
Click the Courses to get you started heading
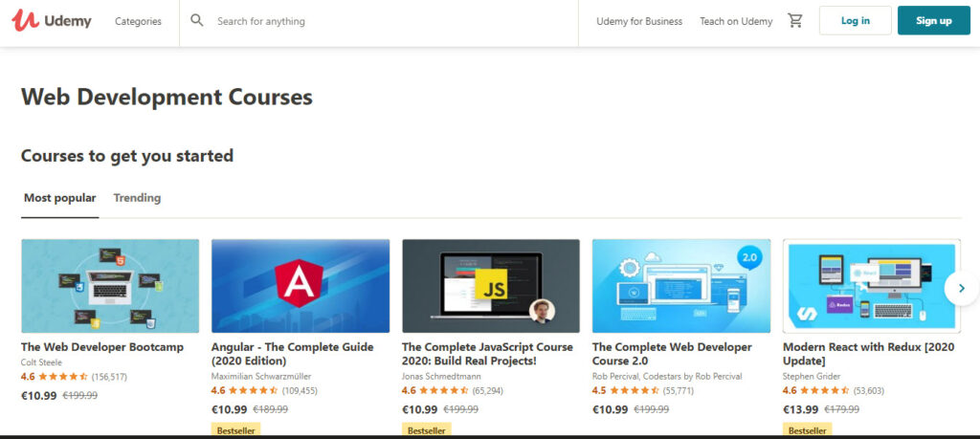click(127, 156)
